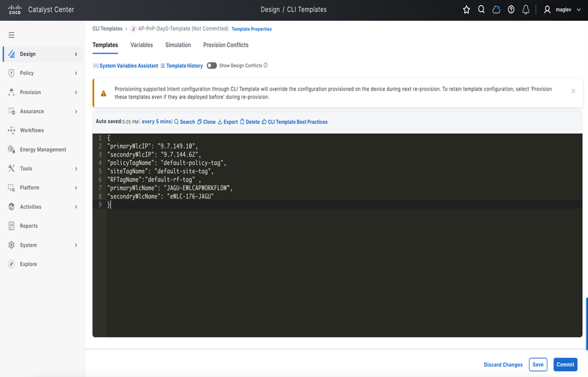Open the Template Properties link
The width and height of the screenshot is (588, 377).
(x=252, y=29)
